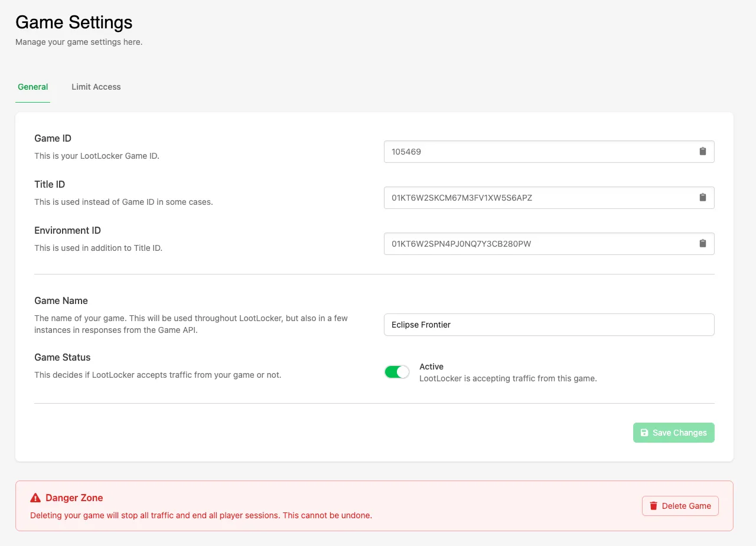Toggle the Game Status active switch

pos(397,372)
